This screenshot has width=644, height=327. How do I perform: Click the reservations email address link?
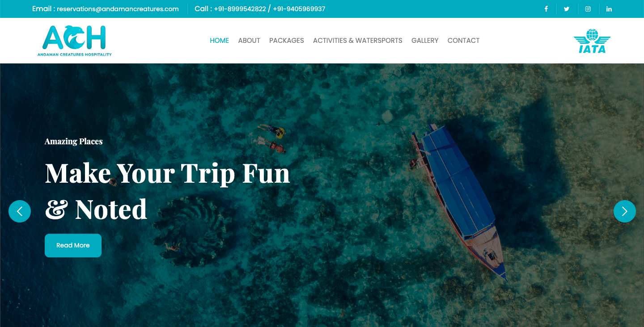tap(118, 9)
